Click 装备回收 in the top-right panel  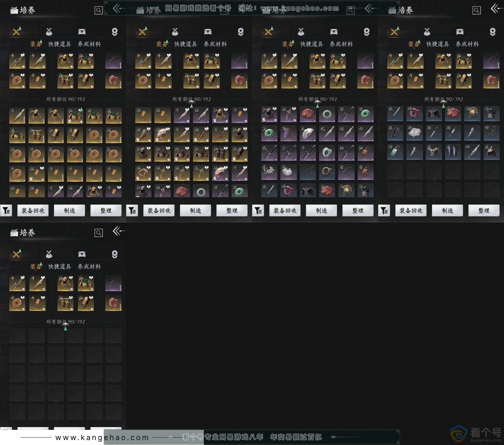pos(411,210)
